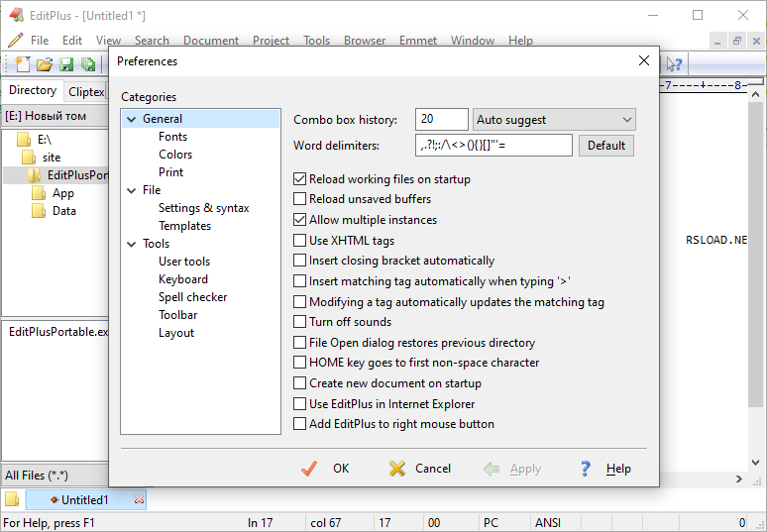
Task: Check Add EditPlus to right mouse button
Action: 299,423
